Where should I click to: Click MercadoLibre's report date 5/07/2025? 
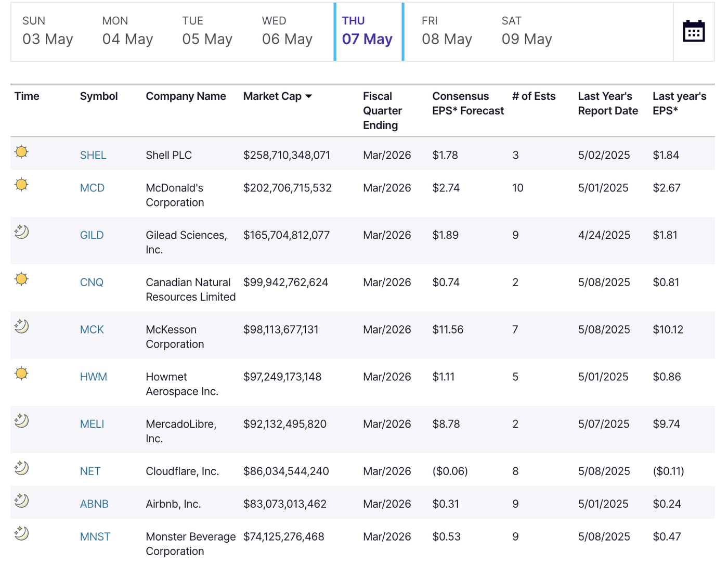pyautogui.click(x=604, y=424)
